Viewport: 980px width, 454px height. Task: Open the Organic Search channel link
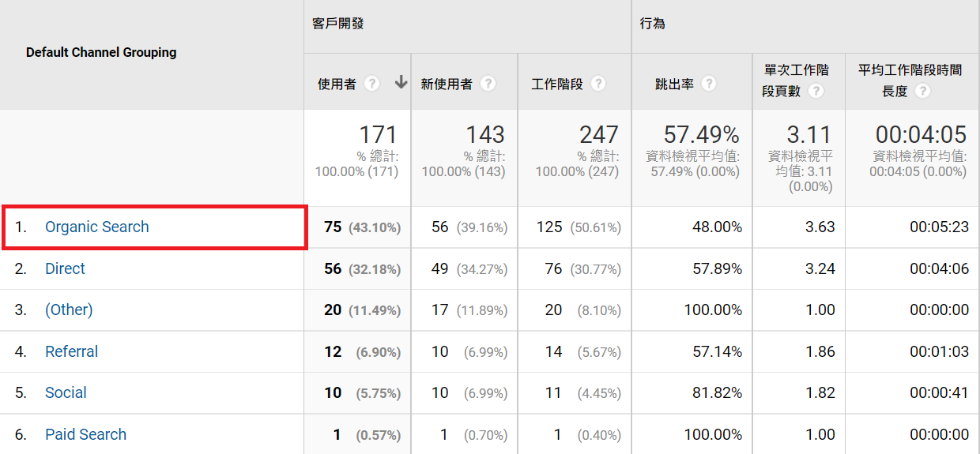click(97, 227)
